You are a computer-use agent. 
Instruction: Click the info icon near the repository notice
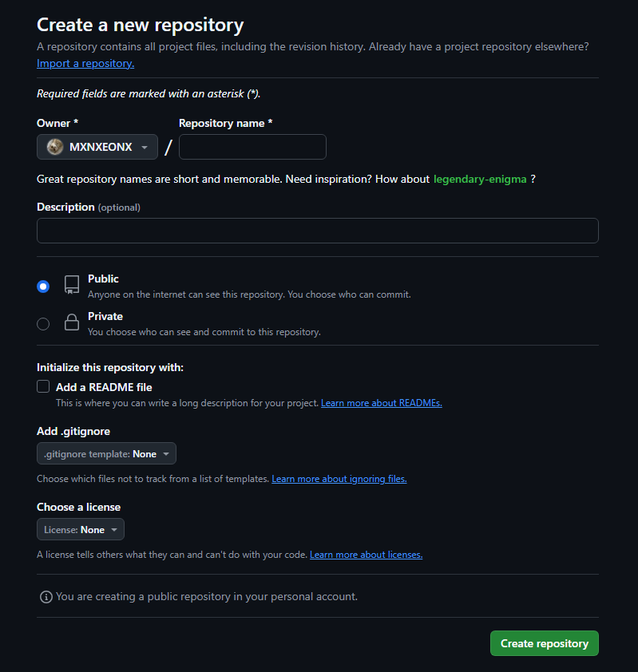46,596
